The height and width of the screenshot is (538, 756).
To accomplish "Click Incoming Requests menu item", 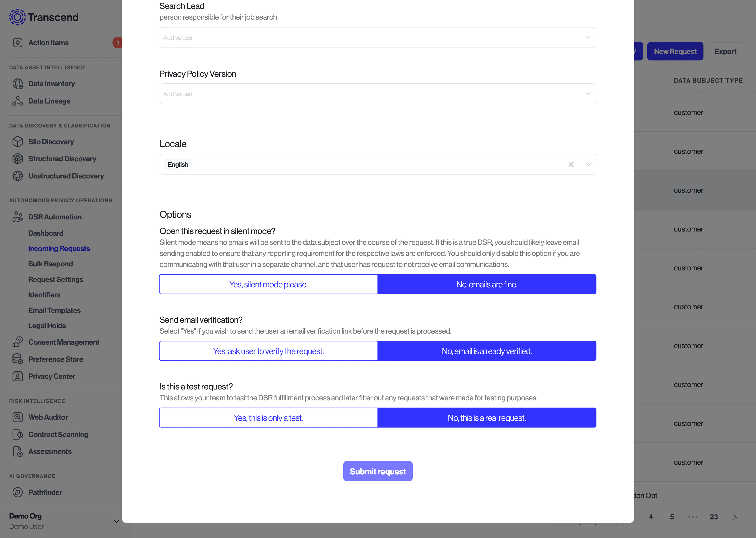I will tap(59, 249).
